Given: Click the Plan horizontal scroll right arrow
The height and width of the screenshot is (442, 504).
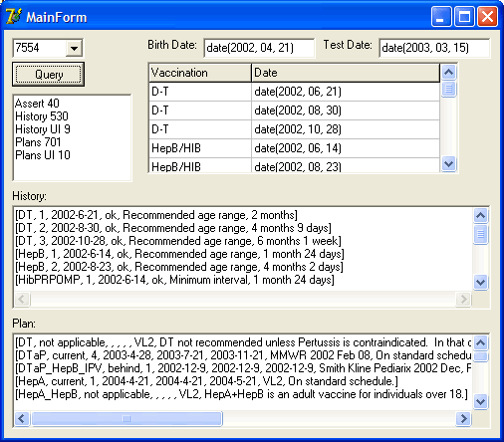Looking at the screenshot, I should pyautogui.click(x=463, y=418).
